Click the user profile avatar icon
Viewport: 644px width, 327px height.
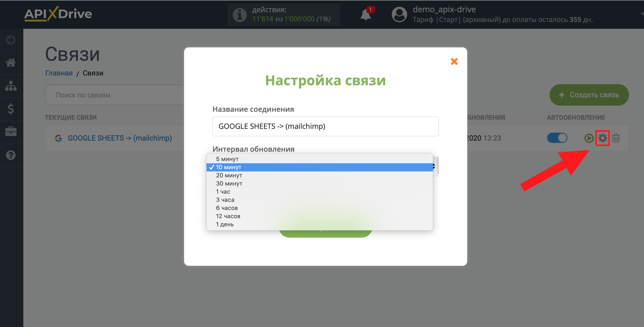[399, 15]
